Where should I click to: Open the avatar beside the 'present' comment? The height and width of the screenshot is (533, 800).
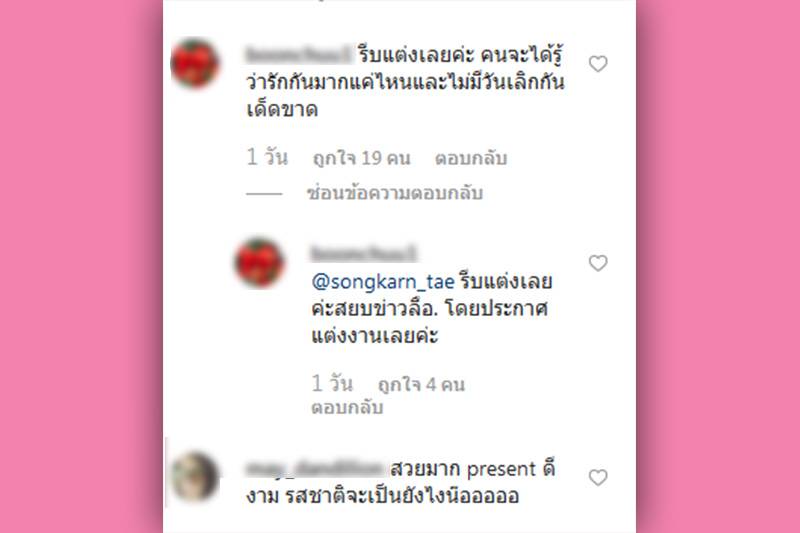pyautogui.click(x=195, y=476)
